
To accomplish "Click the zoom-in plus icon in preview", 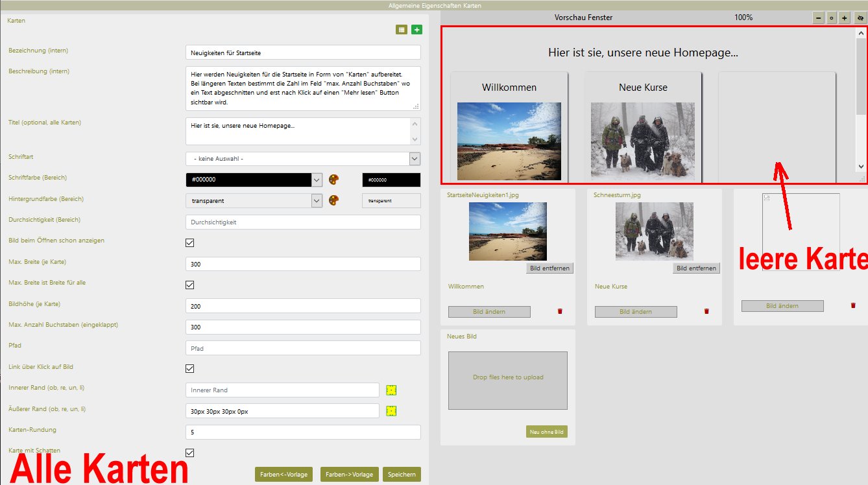I will click(x=844, y=18).
